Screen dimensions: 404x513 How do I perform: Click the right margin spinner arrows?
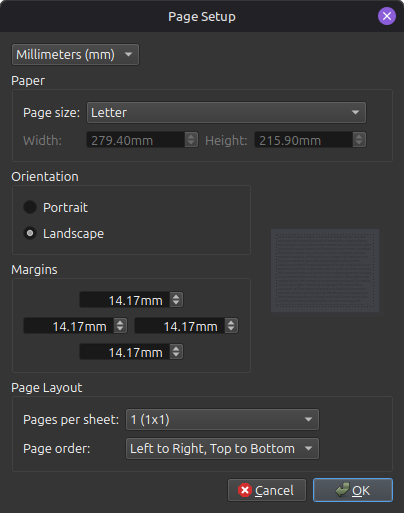tap(231, 326)
